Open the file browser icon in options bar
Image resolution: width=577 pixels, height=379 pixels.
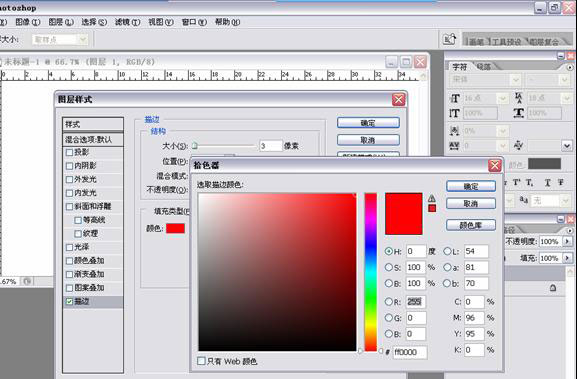pos(449,39)
